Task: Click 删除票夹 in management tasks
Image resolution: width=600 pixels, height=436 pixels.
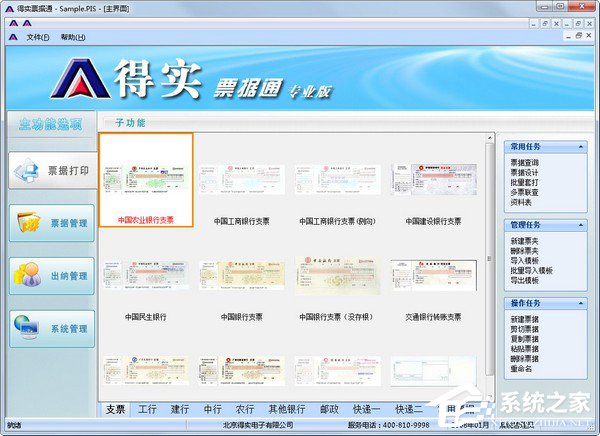Action: pos(524,251)
